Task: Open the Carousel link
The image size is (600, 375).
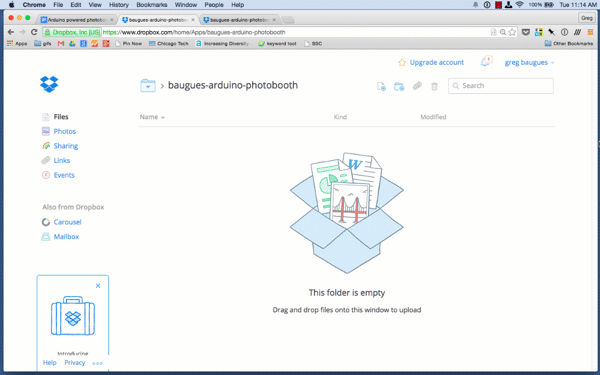Action: point(67,222)
